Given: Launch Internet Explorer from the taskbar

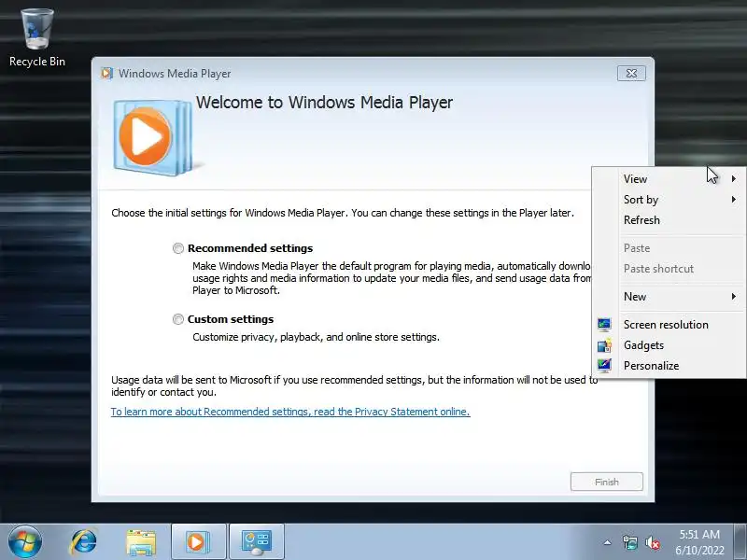Looking at the screenshot, I should point(84,541).
